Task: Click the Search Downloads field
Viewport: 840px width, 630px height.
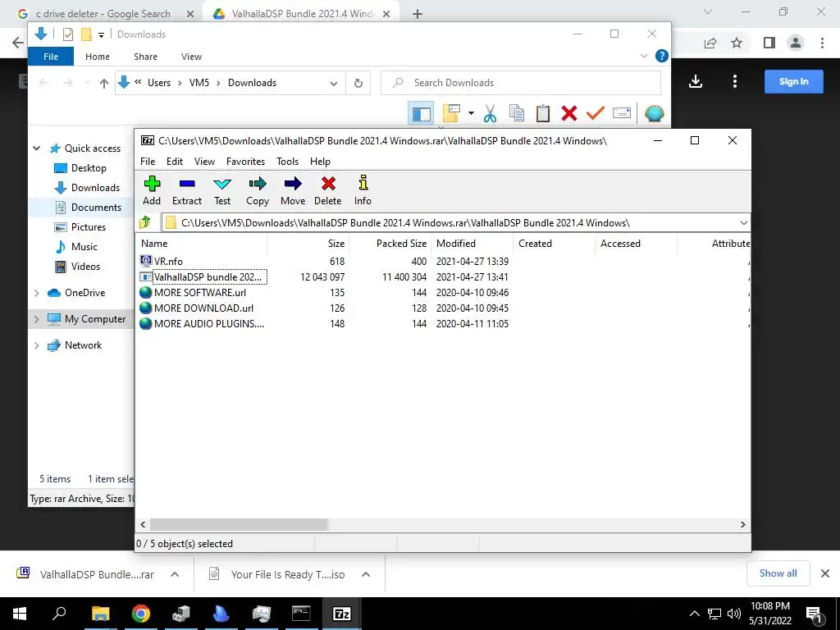Action: (521, 83)
